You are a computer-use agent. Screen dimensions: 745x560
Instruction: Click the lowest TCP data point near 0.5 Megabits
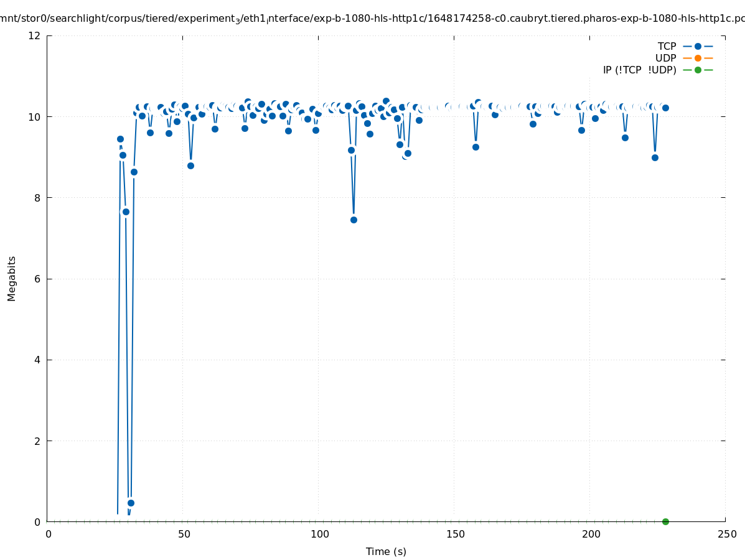(131, 503)
